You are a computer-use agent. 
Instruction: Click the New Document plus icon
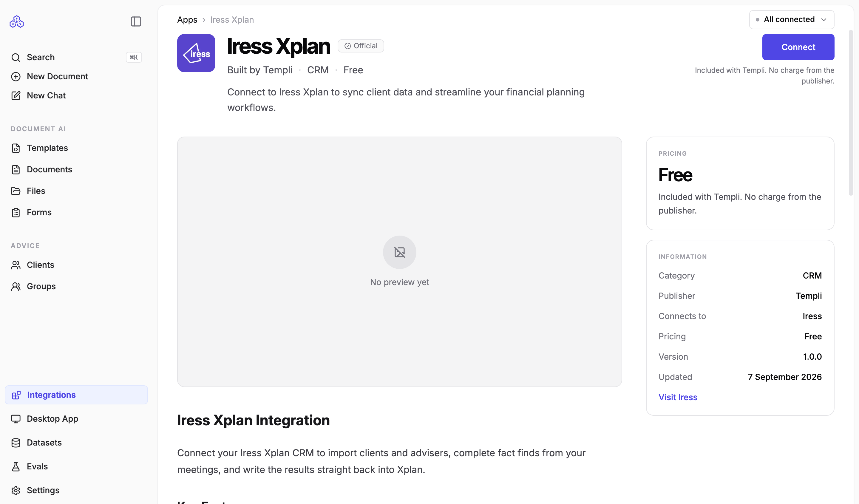[16, 76]
